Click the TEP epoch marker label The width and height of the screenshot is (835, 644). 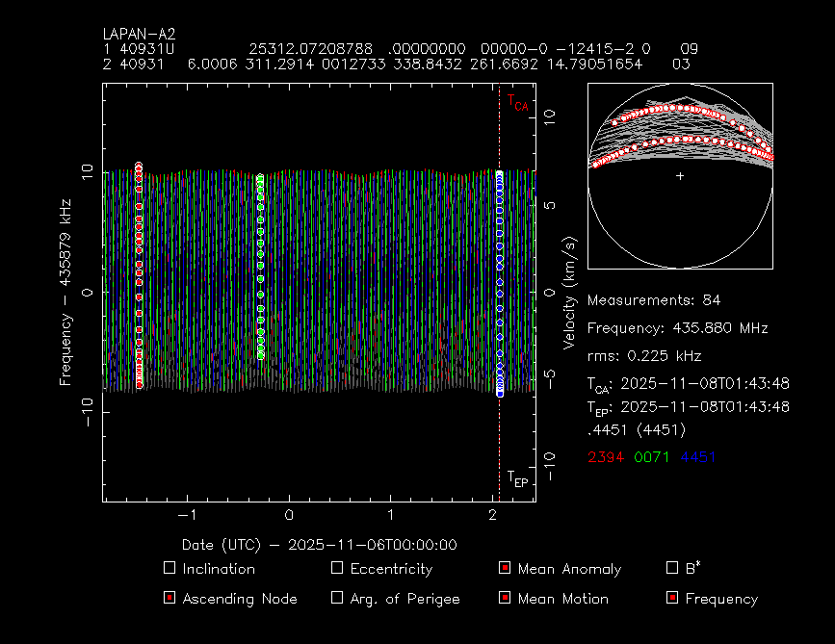tap(517, 478)
